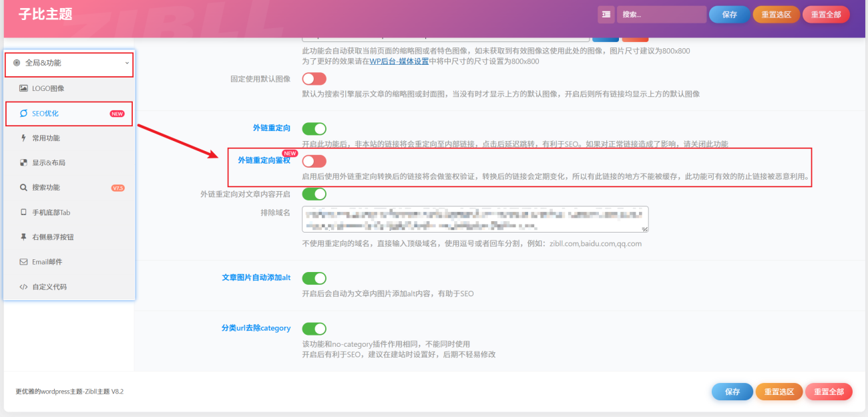The width and height of the screenshot is (868, 417).
Task: Click the lightning icon beside 常用功能
Action: click(x=23, y=138)
